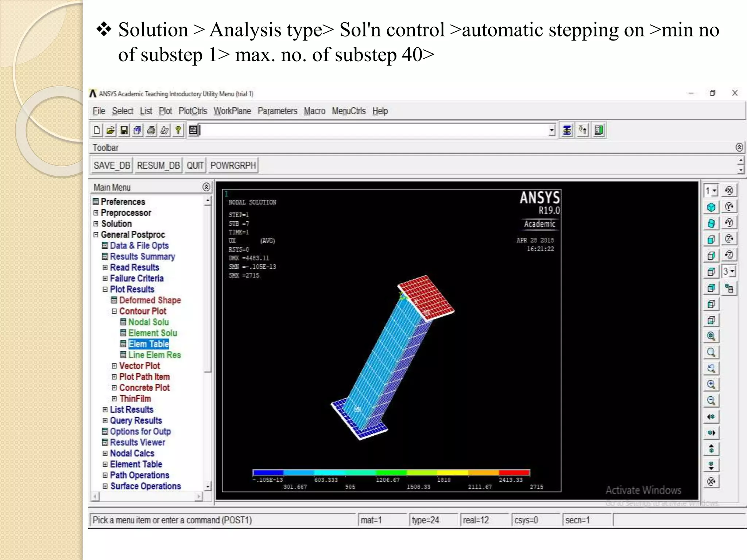Expand the Element Table node
This screenshot has width=747, height=560.
click(x=105, y=464)
